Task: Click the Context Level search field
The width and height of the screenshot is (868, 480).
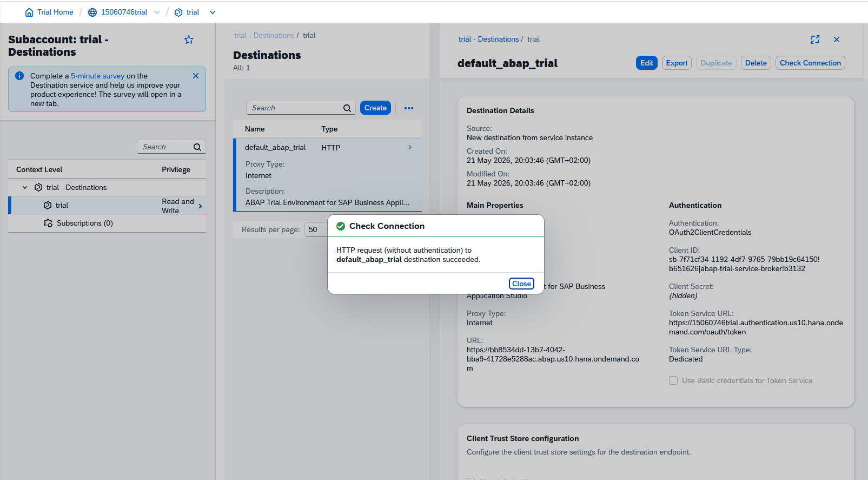Action: point(165,147)
